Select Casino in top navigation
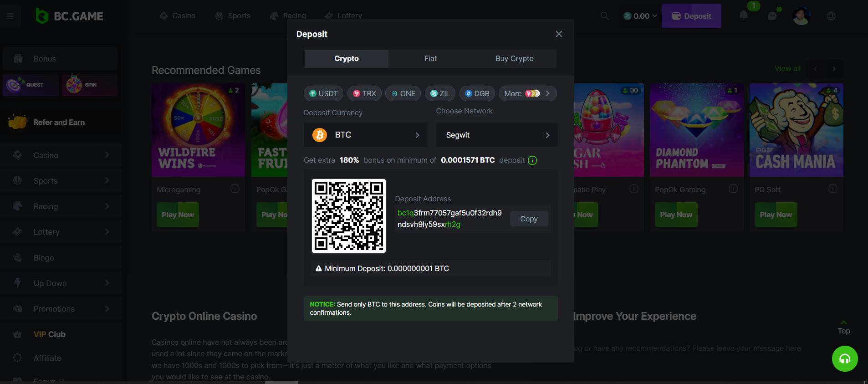This screenshot has width=868, height=384. (178, 16)
